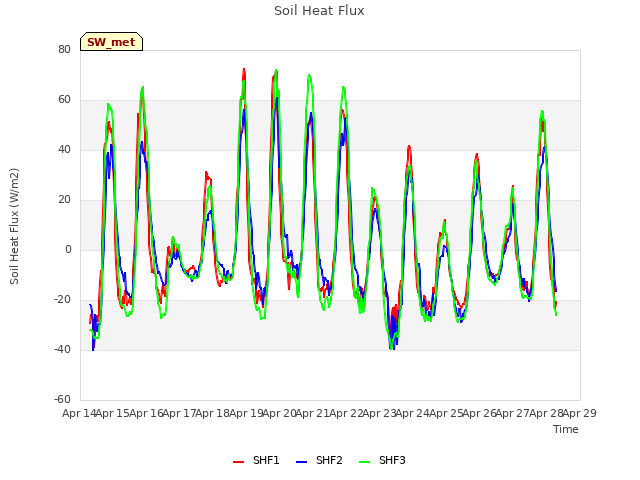Click the Apr 22 x-axis label

pyautogui.click(x=346, y=413)
